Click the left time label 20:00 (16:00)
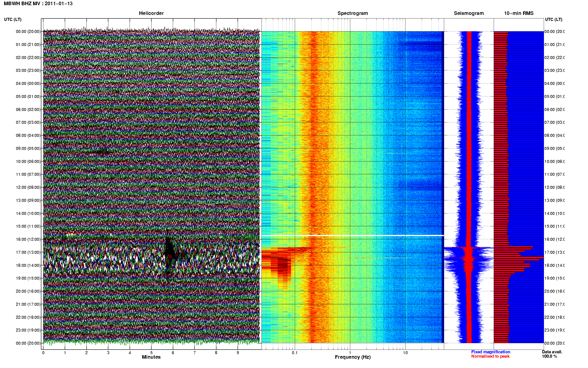This screenshot has width=588, height=368. point(28,291)
